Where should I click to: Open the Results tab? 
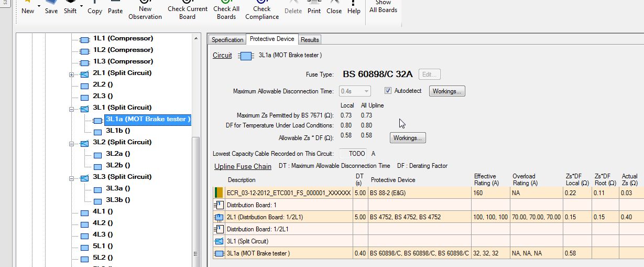click(x=310, y=40)
